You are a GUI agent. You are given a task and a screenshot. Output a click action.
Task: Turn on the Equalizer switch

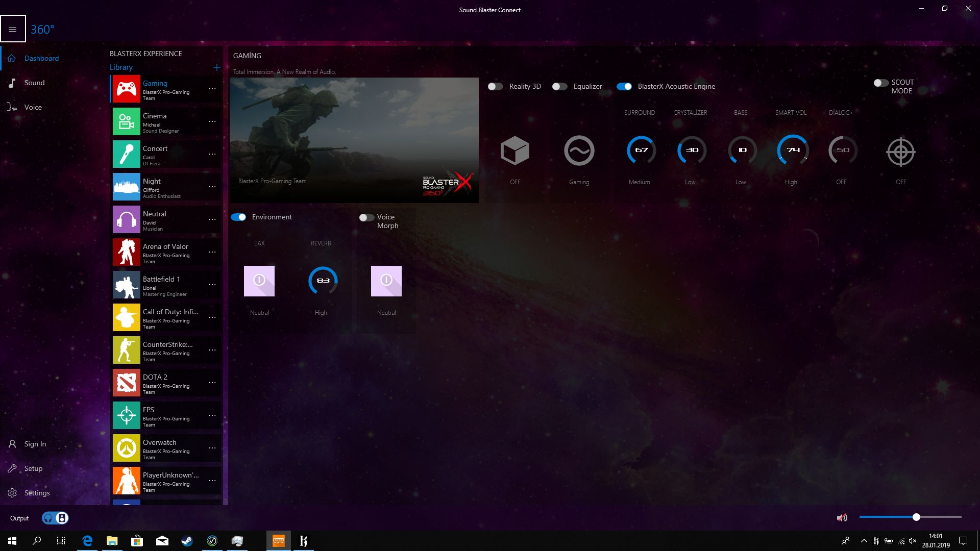point(559,87)
